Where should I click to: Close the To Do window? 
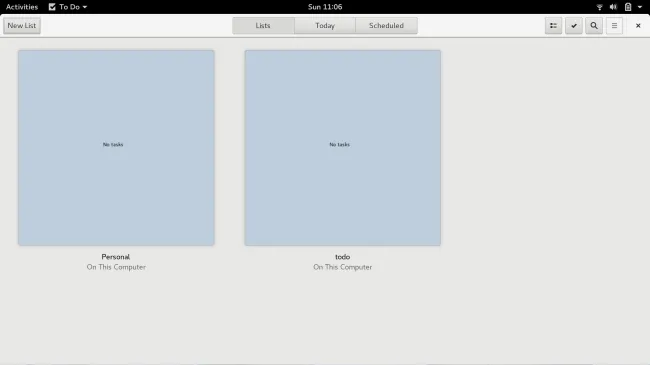(638, 26)
